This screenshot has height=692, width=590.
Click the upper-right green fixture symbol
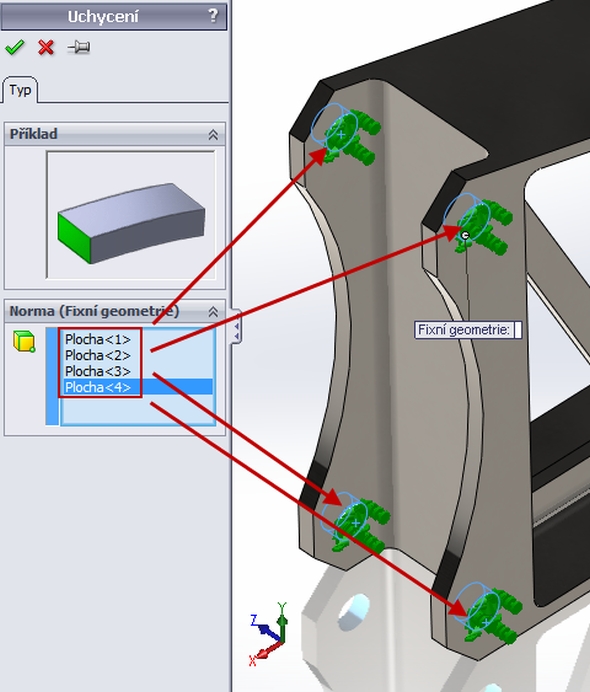click(x=483, y=228)
